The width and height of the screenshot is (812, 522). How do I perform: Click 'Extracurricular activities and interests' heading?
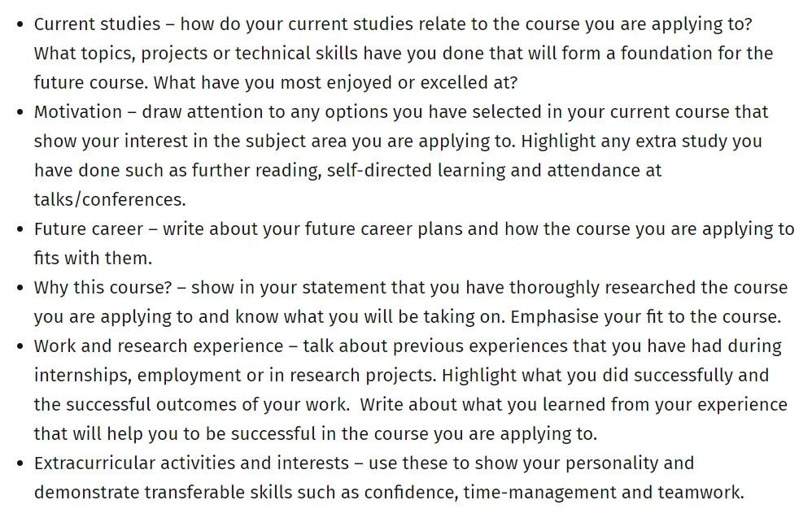pyautogui.click(x=189, y=463)
